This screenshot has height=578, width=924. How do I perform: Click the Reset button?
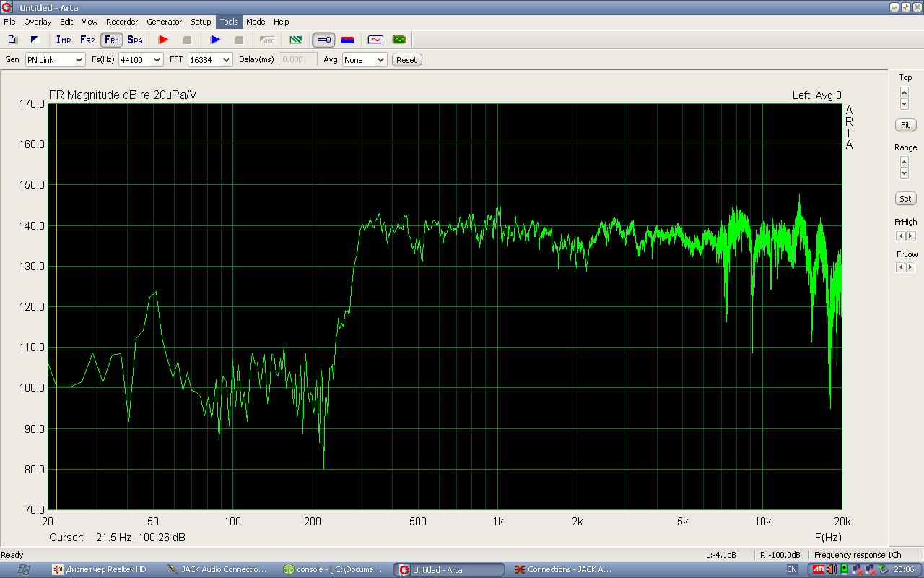pos(406,60)
